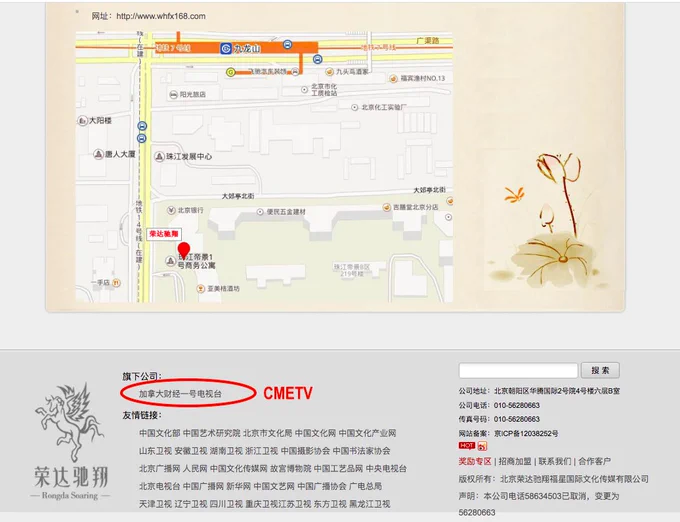Viewport: 680px width, 522px height.
Task: Open the 加拿大财经一号电视台 subsidiary link
Action: pyautogui.click(x=180, y=394)
